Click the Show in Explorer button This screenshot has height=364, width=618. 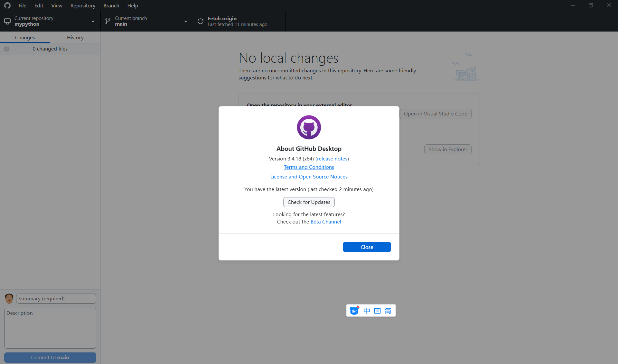(x=448, y=149)
